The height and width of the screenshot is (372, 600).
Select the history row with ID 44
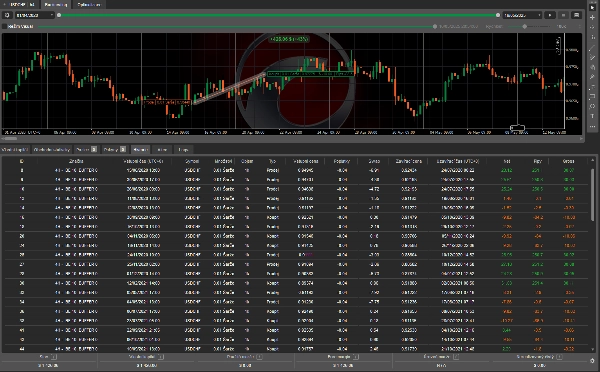(x=297, y=349)
